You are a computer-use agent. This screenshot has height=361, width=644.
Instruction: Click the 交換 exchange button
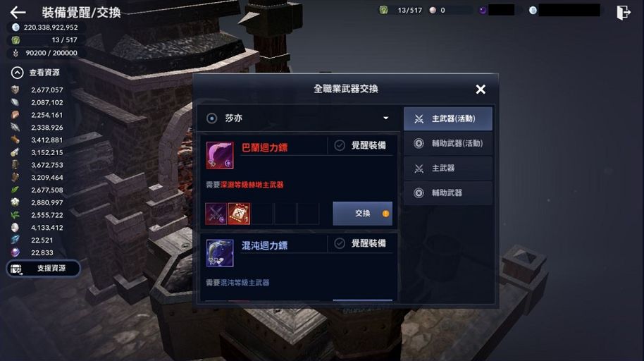point(362,214)
